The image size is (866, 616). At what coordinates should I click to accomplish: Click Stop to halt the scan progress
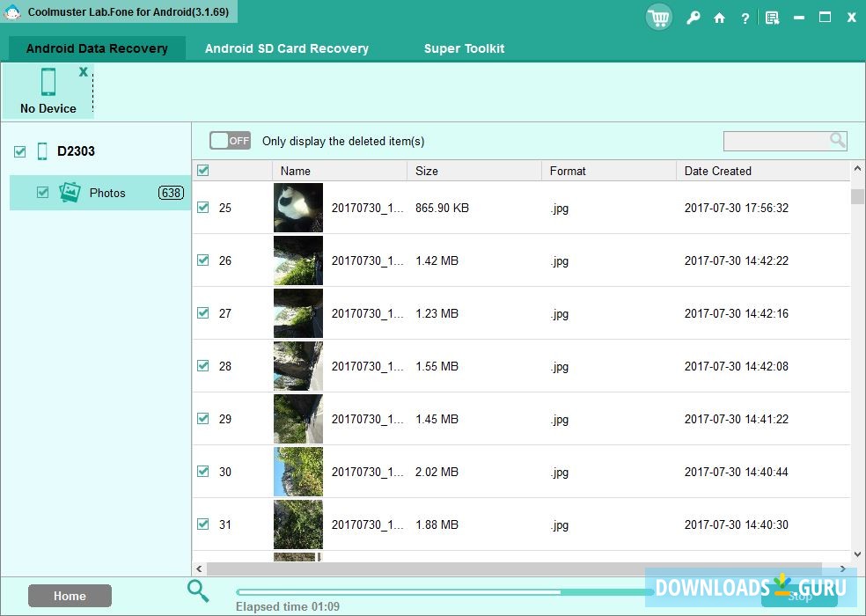(801, 596)
